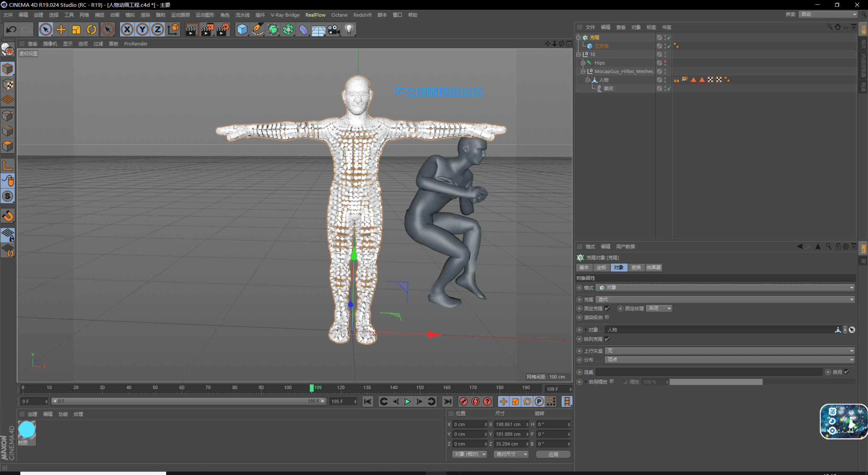Open the Subdivision Surface generator icon
This screenshot has width=868, height=475.
(x=273, y=30)
